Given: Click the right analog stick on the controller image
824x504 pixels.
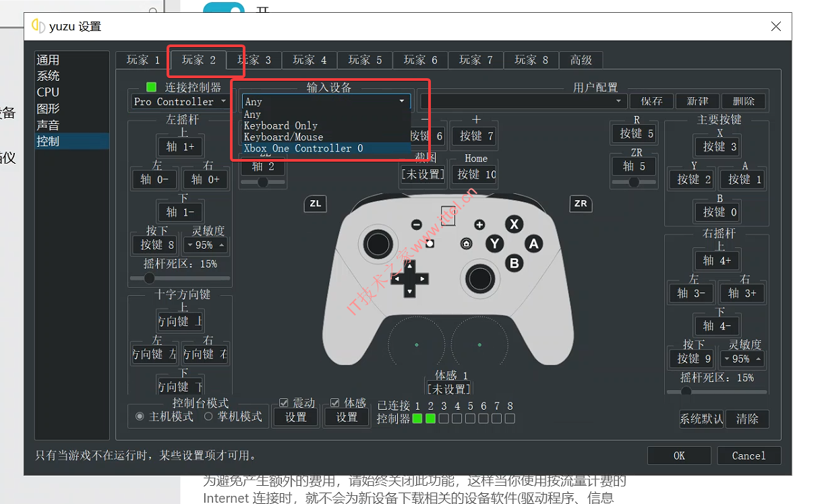Looking at the screenshot, I should pos(479,278).
